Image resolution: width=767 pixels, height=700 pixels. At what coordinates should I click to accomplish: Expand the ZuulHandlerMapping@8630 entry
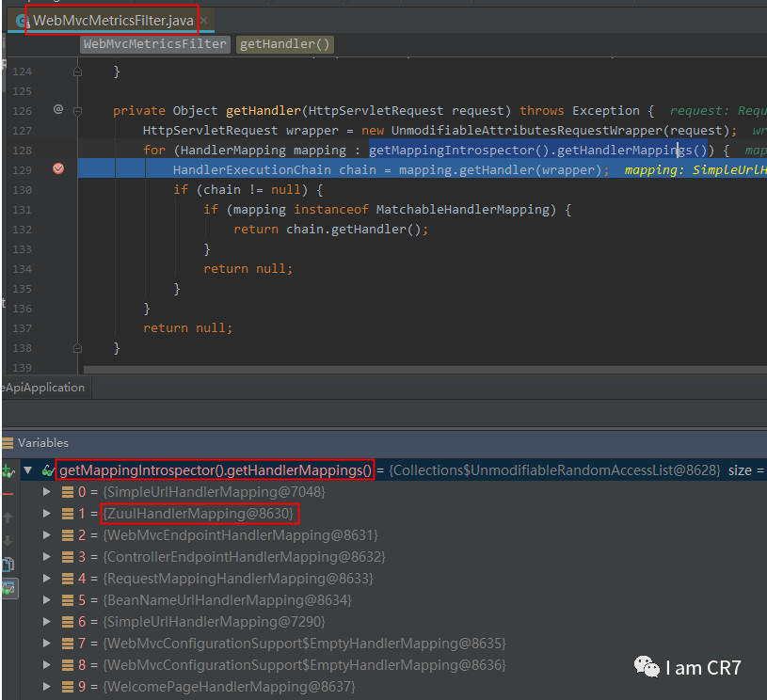(x=47, y=514)
